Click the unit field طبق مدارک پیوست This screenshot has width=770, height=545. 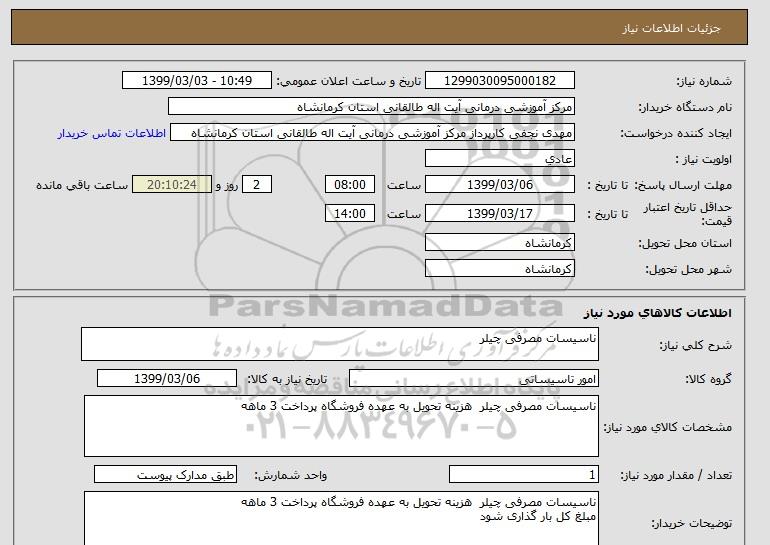165,475
